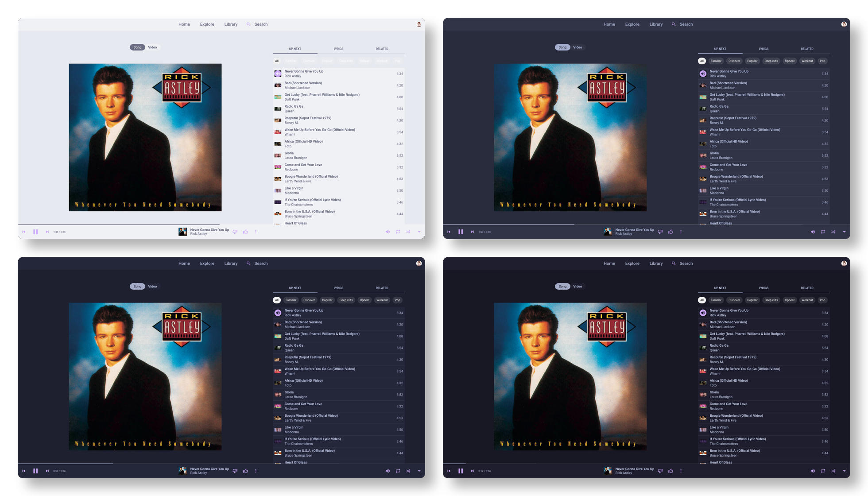
Task: Toggle repeat in the light-theme player bar
Action: pyautogui.click(x=398, y=232)
